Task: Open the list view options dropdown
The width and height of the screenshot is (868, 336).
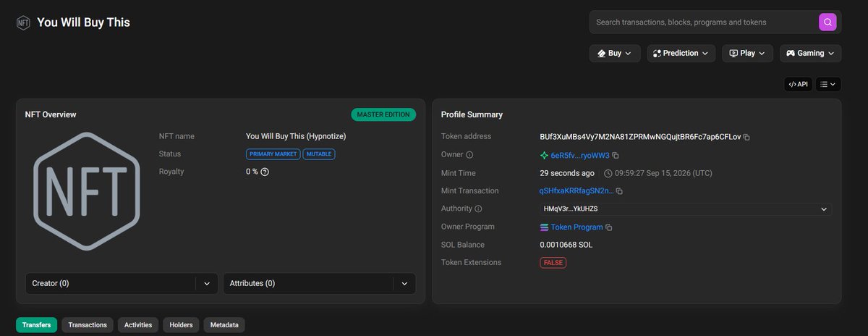Action: click(828, 84)
